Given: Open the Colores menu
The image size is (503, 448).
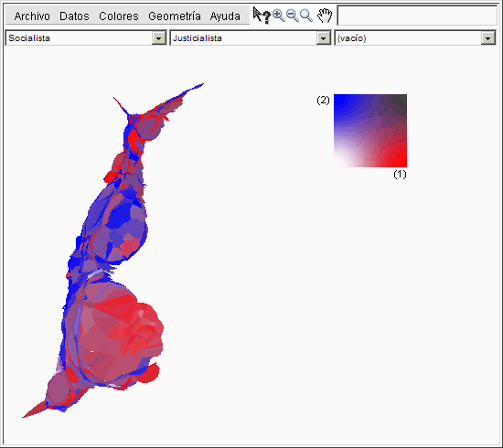Looking at the screenshot, I should coord(119,16).
